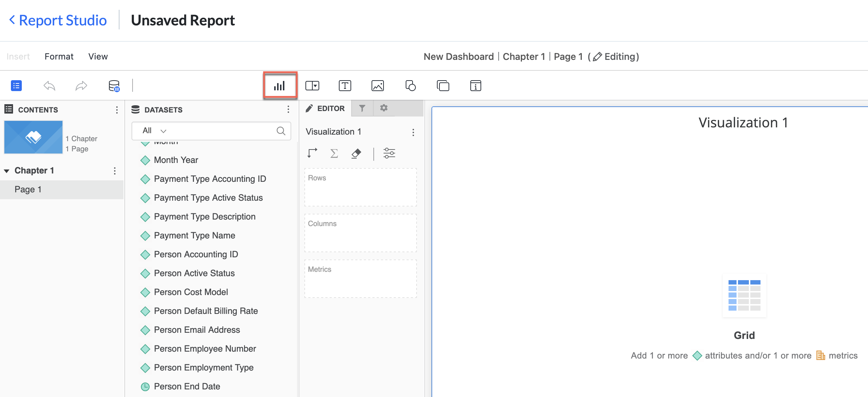This screenshot has height=397, width=868.
Task: Open the All datasets filter dropdown
Action: 155,131
